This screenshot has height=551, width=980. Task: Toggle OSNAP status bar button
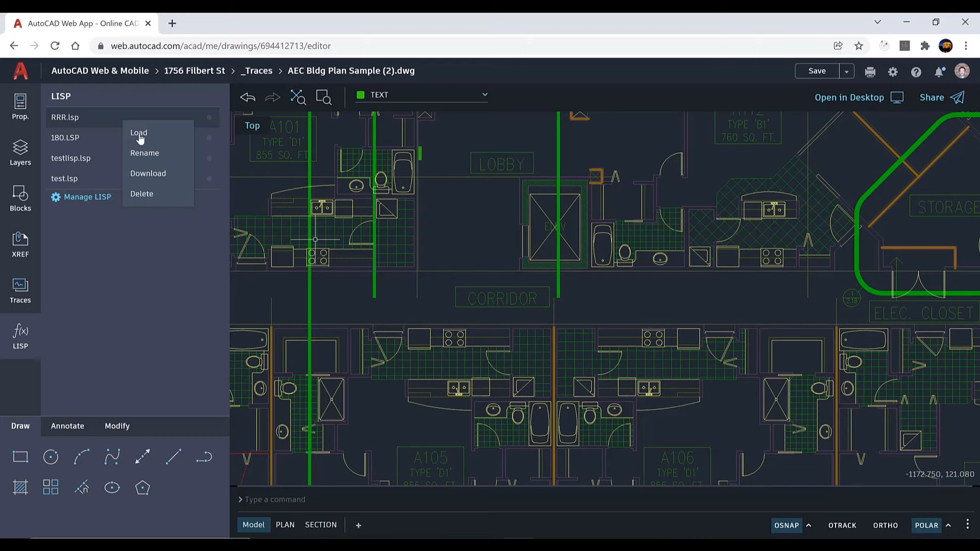pos(786,525)
